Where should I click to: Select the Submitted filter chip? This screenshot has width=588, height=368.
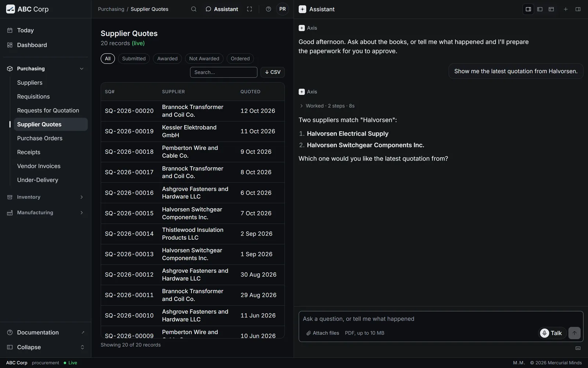(134, 59)
